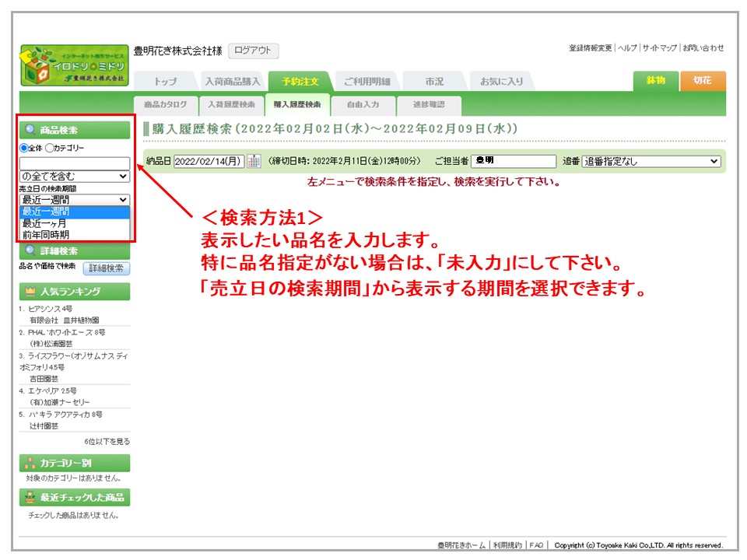Image resolution: width=747 pixels, height=560 pixels.
Task: Choose 最近一ヶ月 from the period list
Action: pos(46,223)
